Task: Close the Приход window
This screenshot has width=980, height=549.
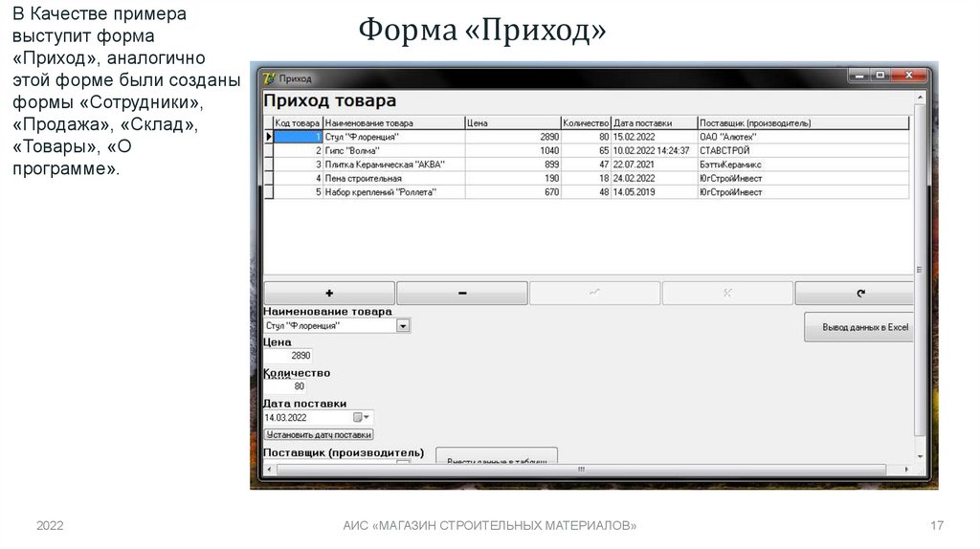Action: pos(909,76)
